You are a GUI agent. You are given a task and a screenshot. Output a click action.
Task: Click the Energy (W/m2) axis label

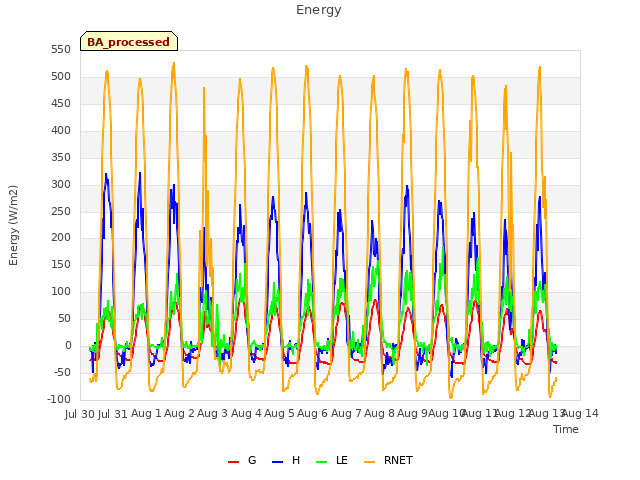(x=13, y=225)
